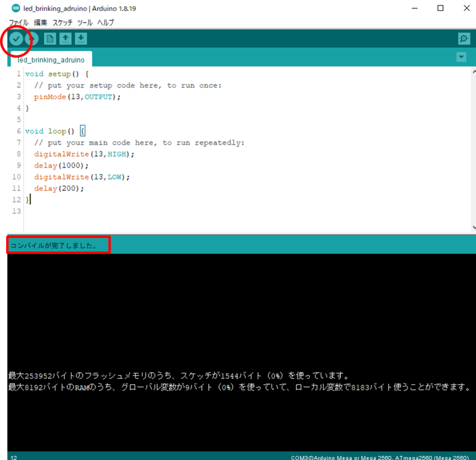Save the sketch with the down-arrow icon
Viewport: 476px width, 460px height.
point(81,39)
